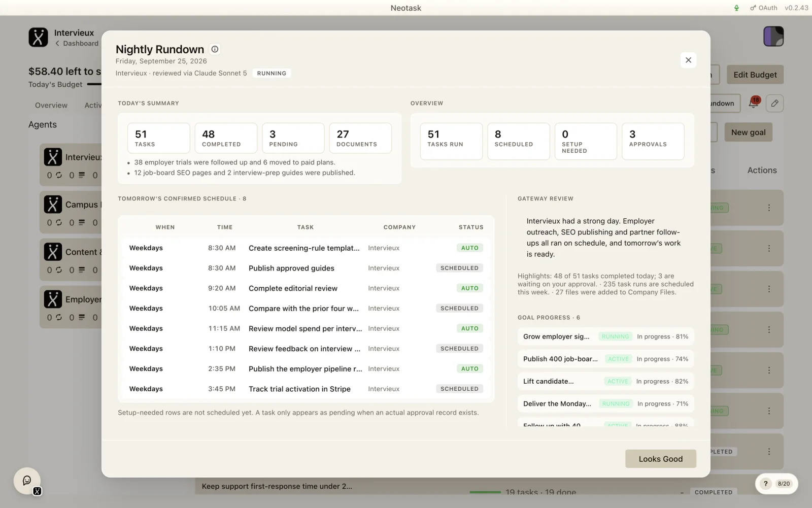
Task: Select the Content agent card icon
Action: (x=53, y=252)
